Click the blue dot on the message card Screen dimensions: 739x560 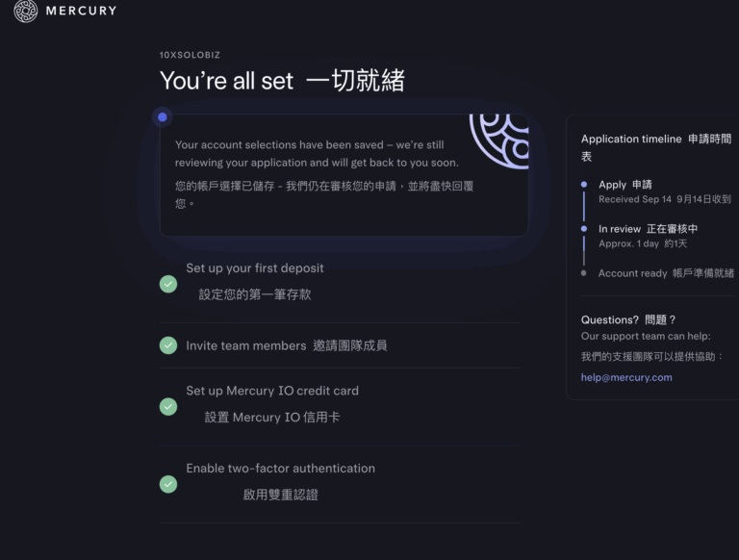[x=162, y=117]
